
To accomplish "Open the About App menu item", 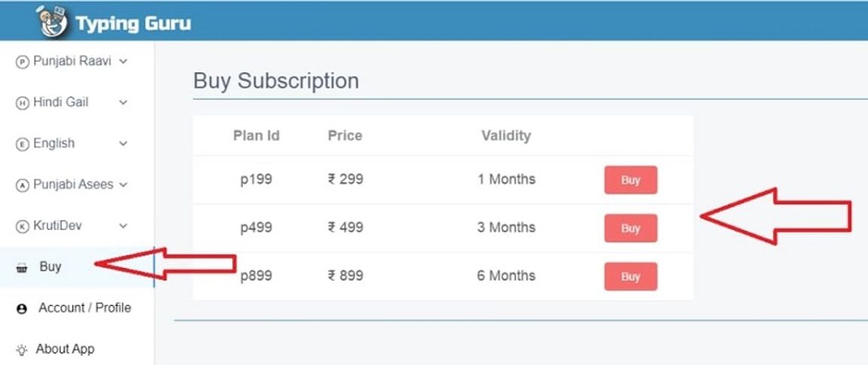I will tap(65, 349).
